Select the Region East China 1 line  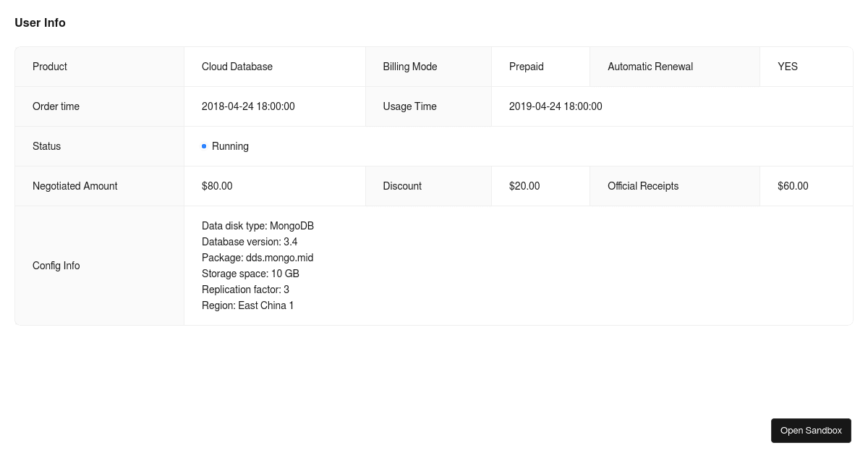[247, 305]
